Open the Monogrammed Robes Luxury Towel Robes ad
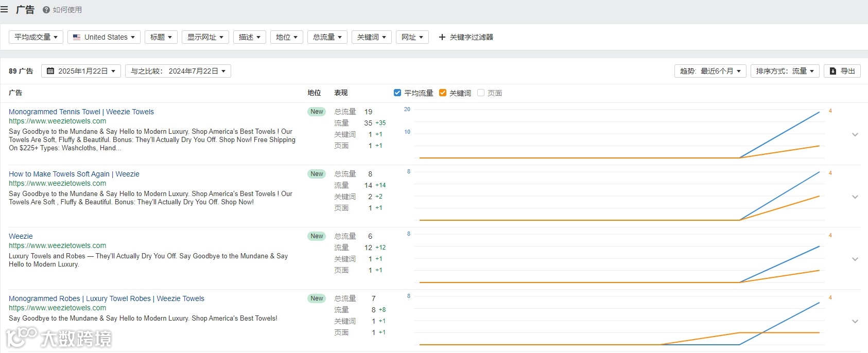868x353 pixels. 107,298
